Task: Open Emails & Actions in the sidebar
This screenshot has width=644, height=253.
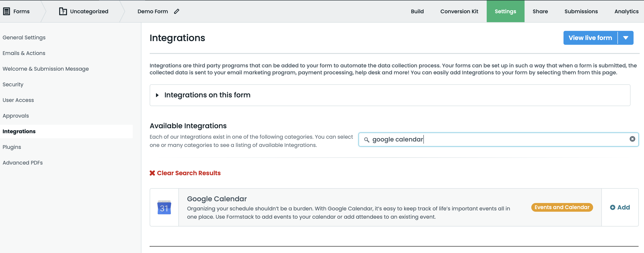Action: coord(24,53)
